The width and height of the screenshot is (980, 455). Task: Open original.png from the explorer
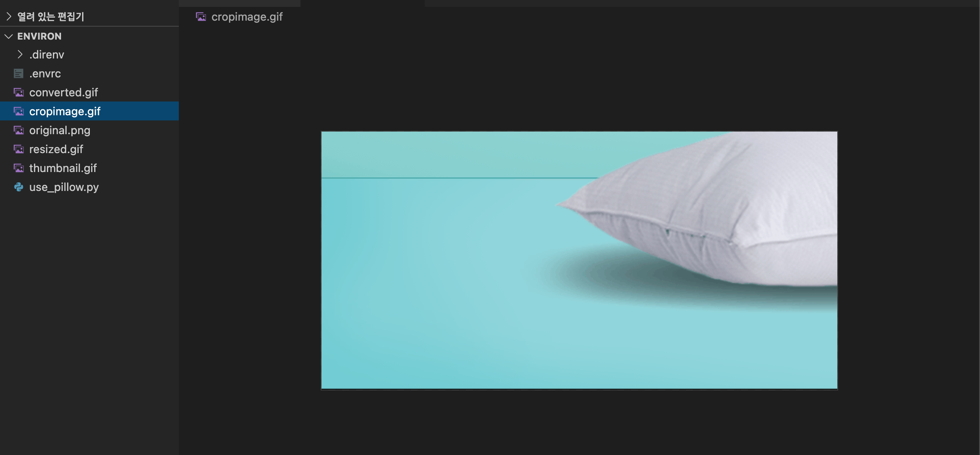click(x=60, y=130)
